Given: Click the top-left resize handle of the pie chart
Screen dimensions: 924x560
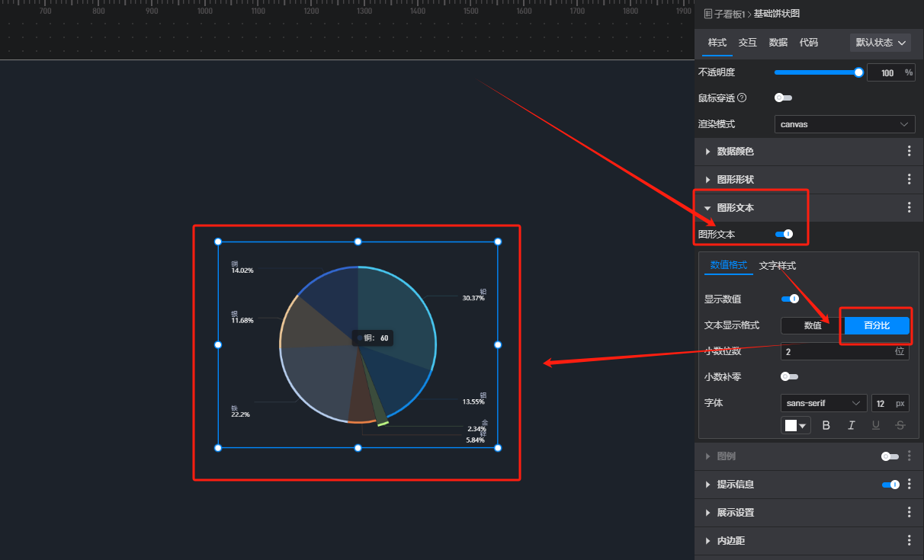Looking at the screenshot, I should coord(218,242).
